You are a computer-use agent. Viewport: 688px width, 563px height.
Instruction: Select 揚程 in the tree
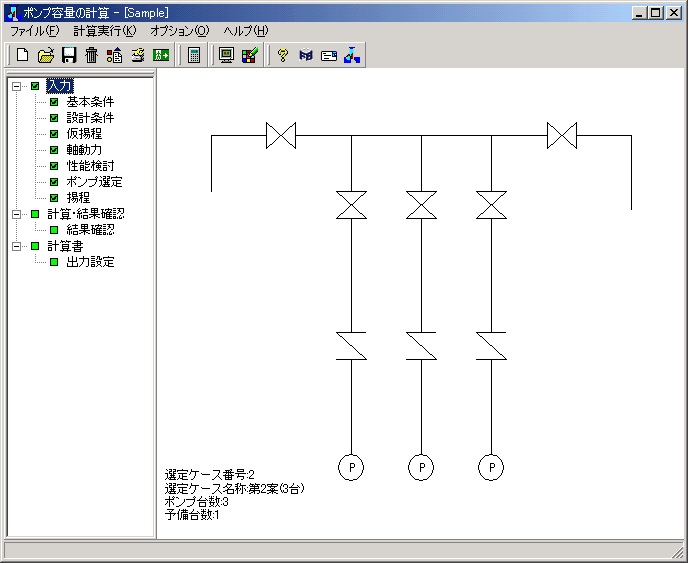point(78,197)
